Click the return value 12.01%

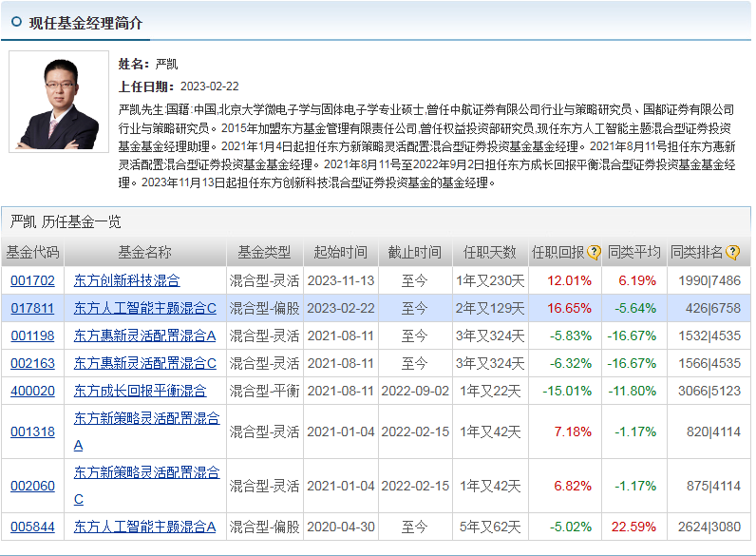[x=570, y=280]
